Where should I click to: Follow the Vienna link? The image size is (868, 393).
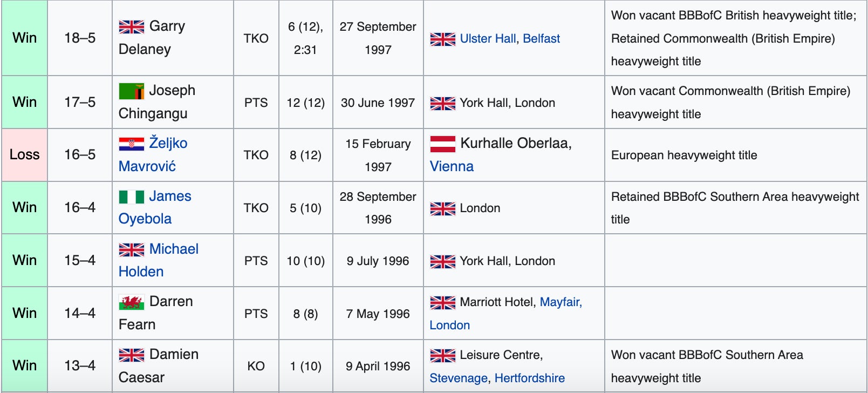[x=452, y=166]
